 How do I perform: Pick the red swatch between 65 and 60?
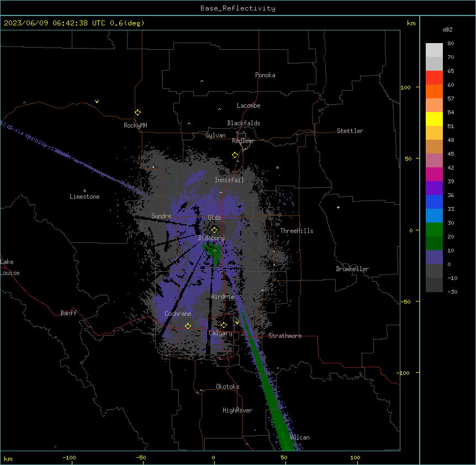tap(434, 78)
